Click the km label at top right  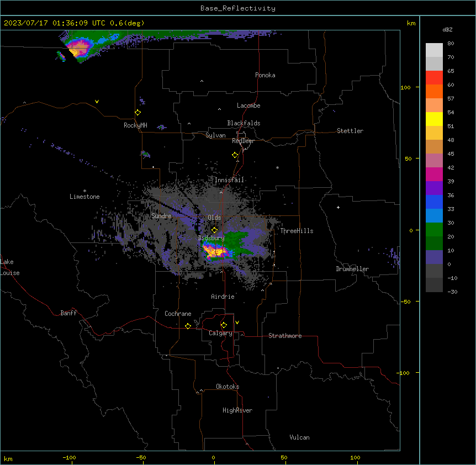(x=411, y=23)
